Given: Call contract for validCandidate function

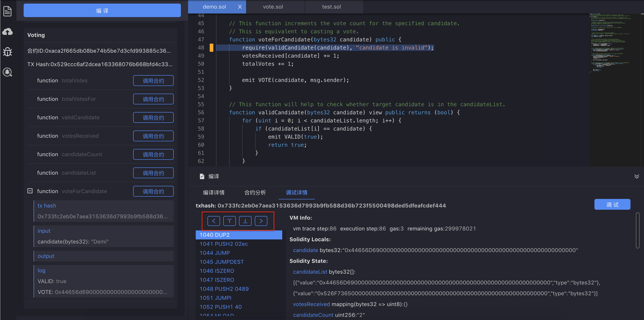Looking at the screenshot, I should tap(153, 117).
